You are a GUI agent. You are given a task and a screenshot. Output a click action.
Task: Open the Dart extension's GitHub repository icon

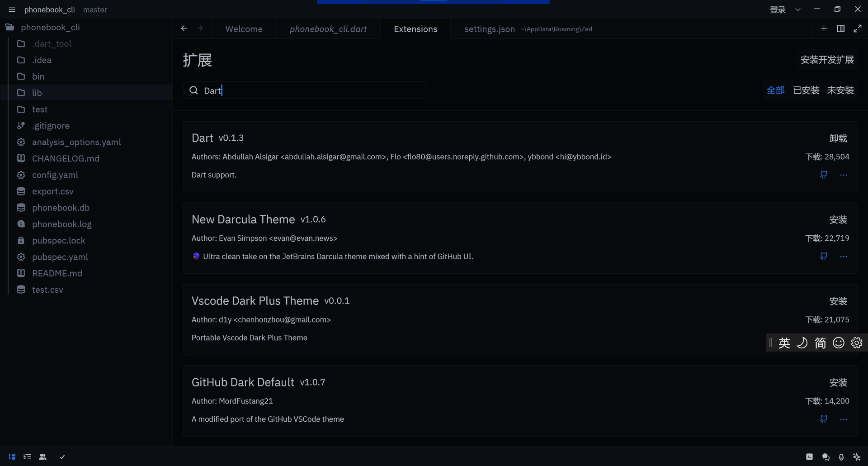click(x=824, y=175)
